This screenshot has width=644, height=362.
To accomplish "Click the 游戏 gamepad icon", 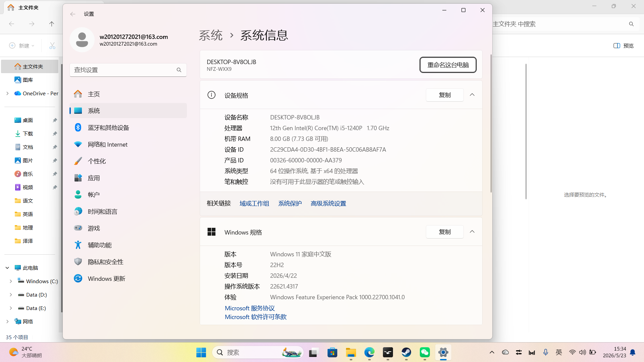I will pyautogui.click(x=78, y=228).
